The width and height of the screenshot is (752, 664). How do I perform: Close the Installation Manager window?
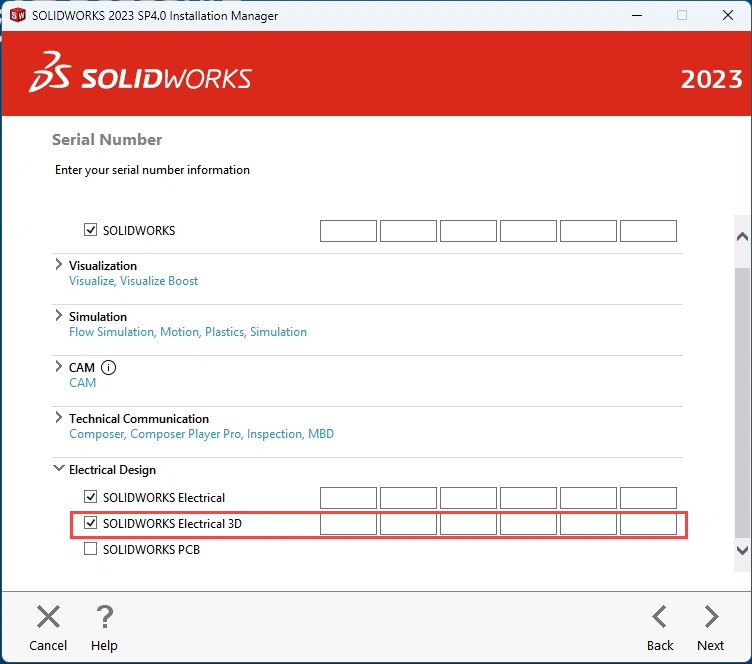[728, 15]
